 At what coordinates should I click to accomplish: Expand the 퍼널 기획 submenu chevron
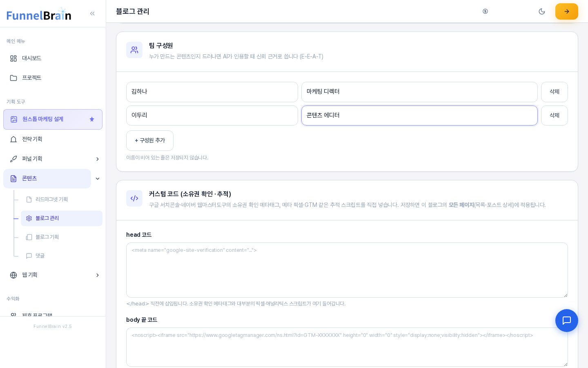[x=98, y=159]
